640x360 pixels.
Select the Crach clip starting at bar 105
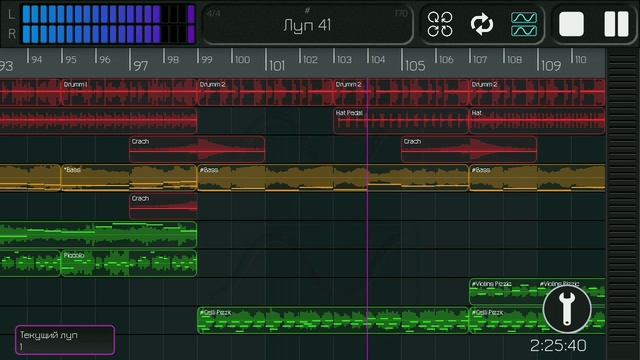click(469, 149)
